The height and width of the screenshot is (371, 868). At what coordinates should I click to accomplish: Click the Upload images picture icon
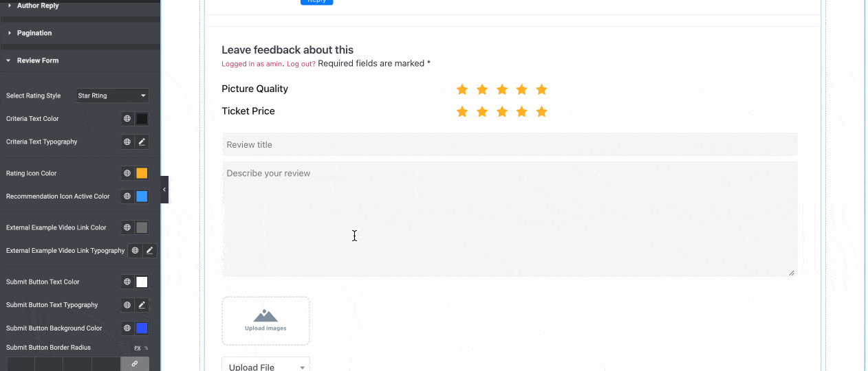(x=265, y=316)
